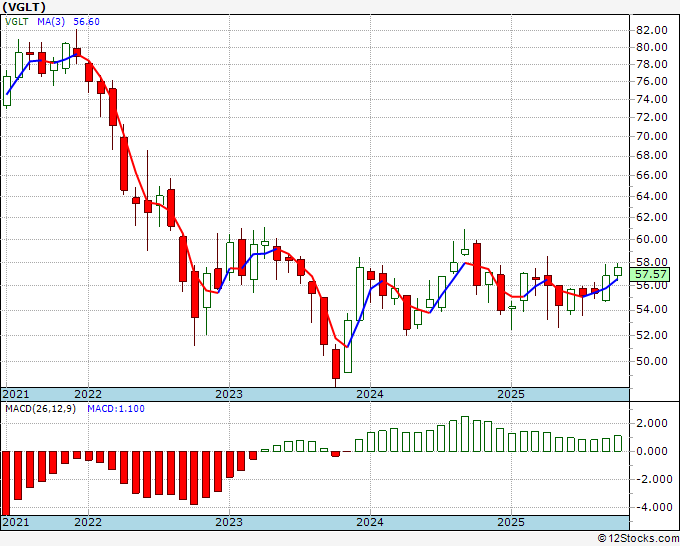Click 2023 on the MACD panel timeline

tap(229, 522)
